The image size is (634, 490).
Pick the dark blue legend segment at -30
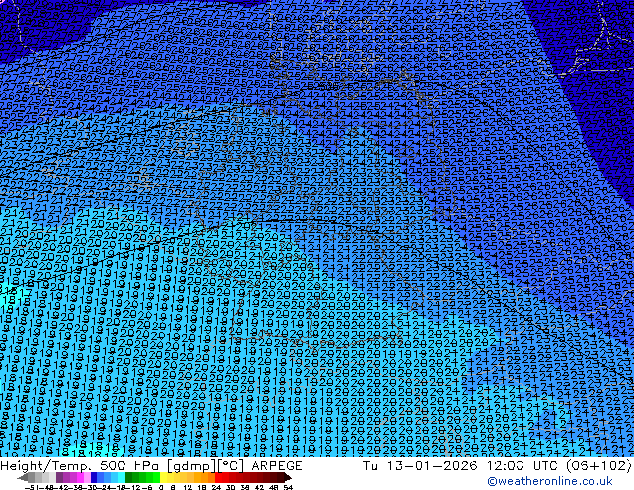94,477
